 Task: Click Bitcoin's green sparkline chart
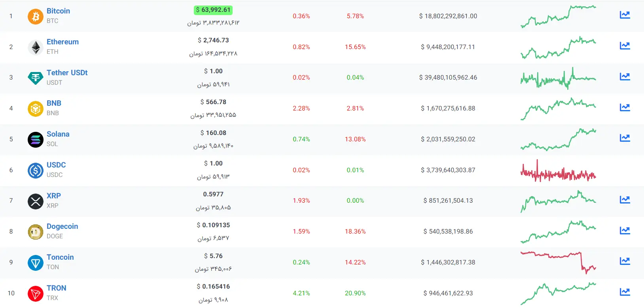click(x=558, y=16)
